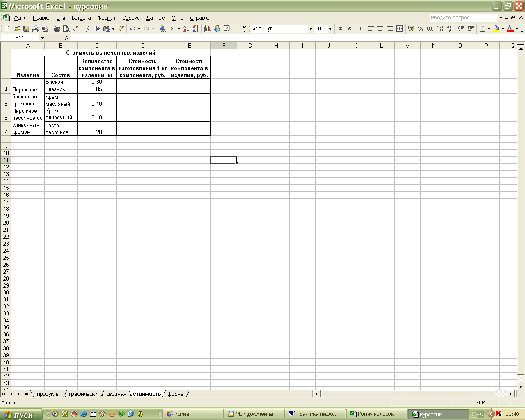Open the Drawing toolbar icon
Screen dimensions: 525x420
click(x=217, y=29)
